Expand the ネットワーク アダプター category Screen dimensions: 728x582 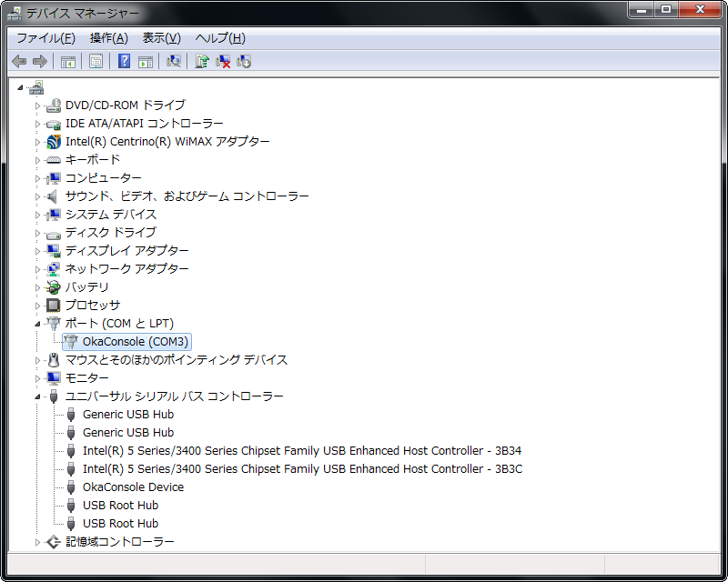point(38,269)
